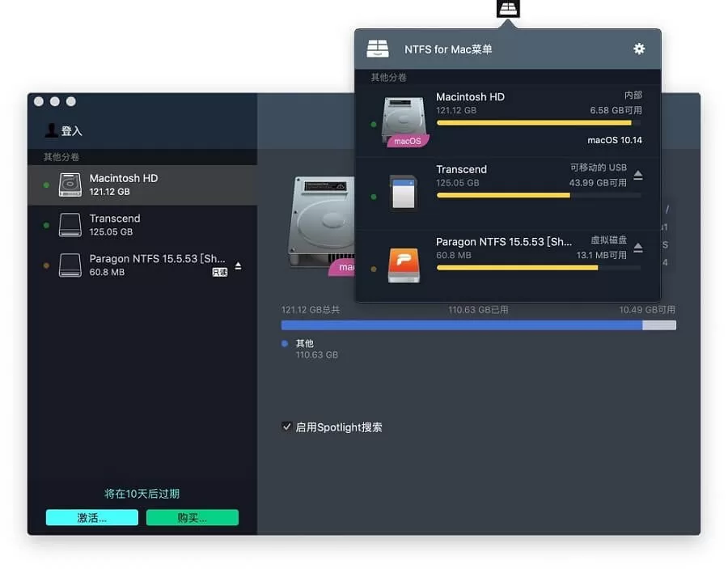The image size is (728, 569).
Task: Select Macintosh HD drive icon in popup
Action: [404, 121]
